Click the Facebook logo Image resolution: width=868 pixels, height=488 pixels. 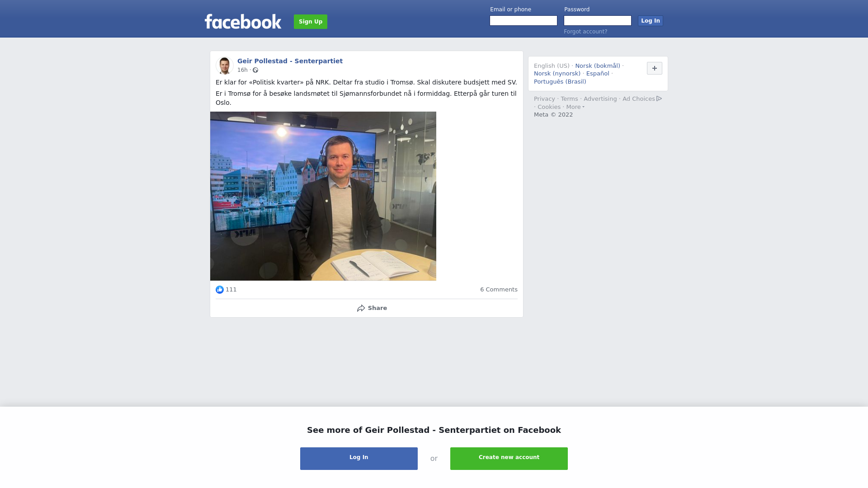pos(243,21)
